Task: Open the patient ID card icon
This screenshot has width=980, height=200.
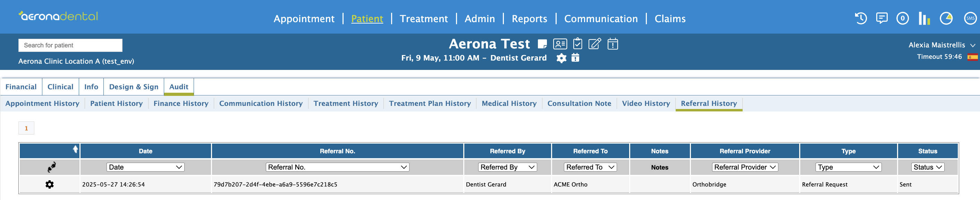Action: [x=560, y=44]
